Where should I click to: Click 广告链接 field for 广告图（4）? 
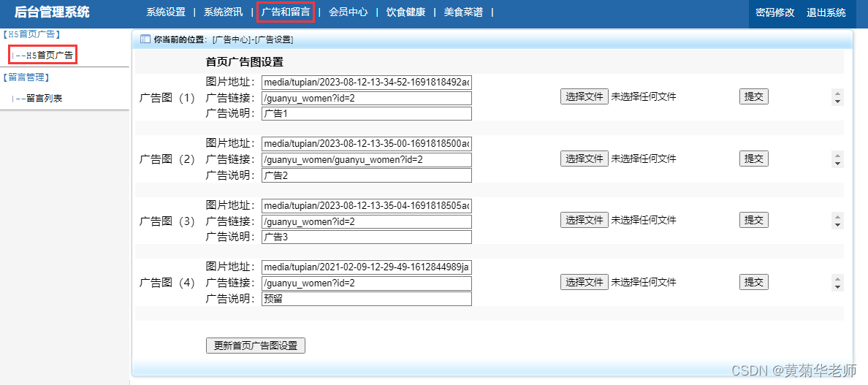[x=367, y=283]
